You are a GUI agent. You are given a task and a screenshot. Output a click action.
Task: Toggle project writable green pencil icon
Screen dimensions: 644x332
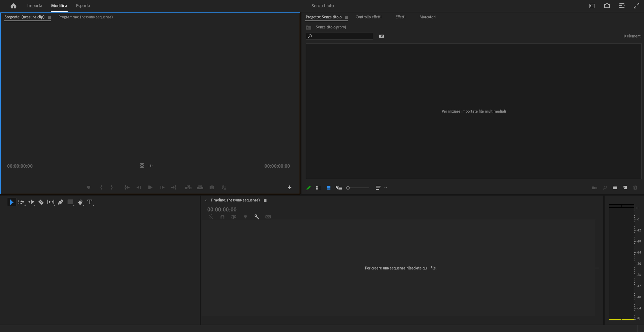(x=309, y=188)
